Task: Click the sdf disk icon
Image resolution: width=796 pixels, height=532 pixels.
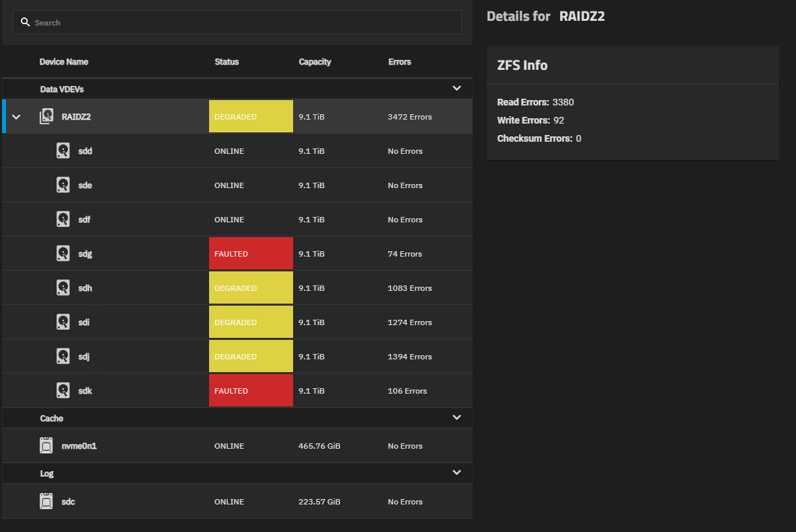Action: click(63, 219)
